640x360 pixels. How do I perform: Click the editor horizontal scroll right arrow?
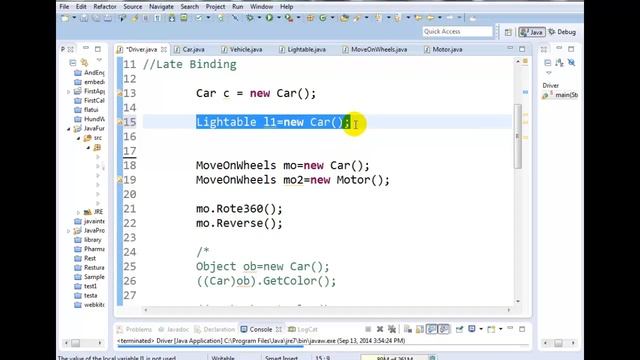(x=509, y=310)
